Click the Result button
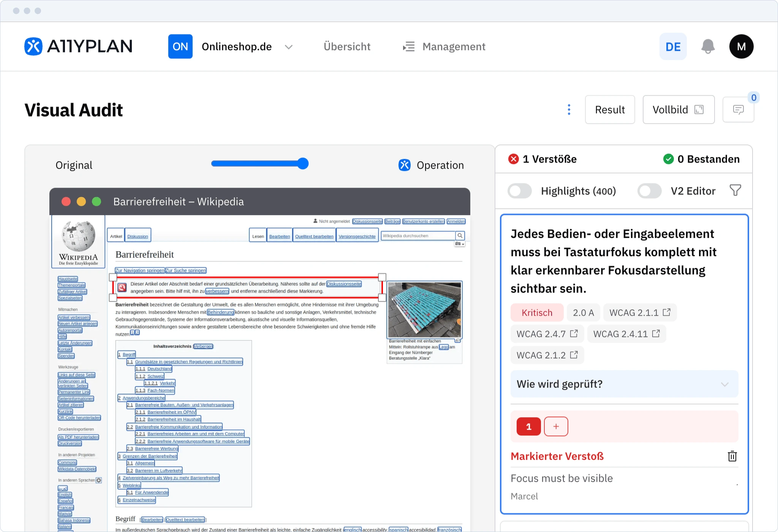The width and height of the screenshot is (778, 532). pos(610,109)
